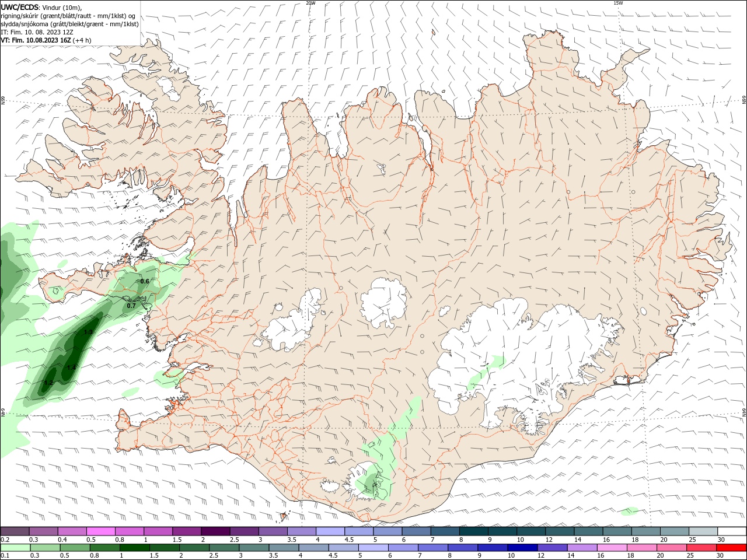This screenshot has width=747, height=560.
Task: Select the dark teal swatch labeled 8
Action: pos(473,531)
